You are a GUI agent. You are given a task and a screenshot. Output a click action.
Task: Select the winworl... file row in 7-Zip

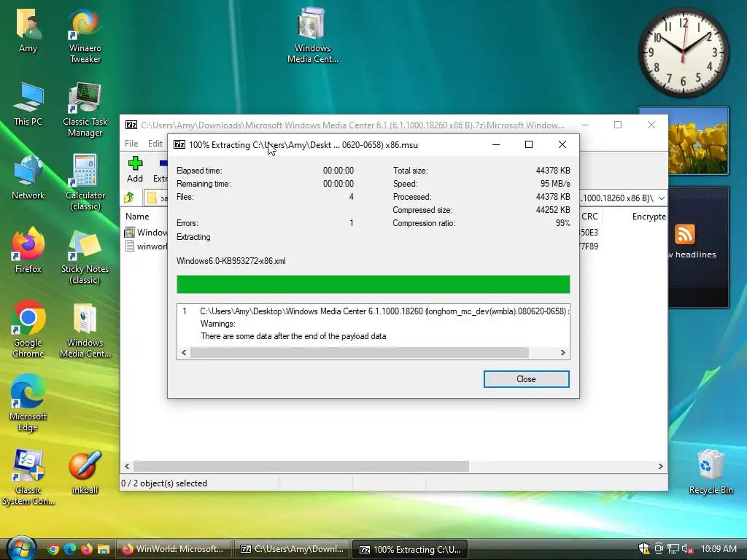pos(146,246)
